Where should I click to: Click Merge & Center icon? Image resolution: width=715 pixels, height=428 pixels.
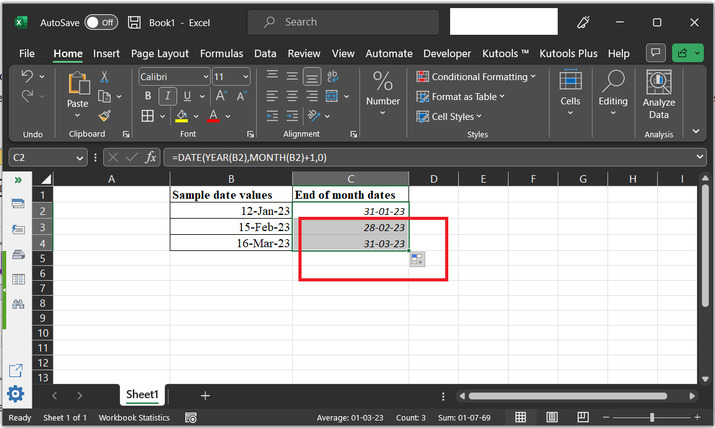click(332, 96)
